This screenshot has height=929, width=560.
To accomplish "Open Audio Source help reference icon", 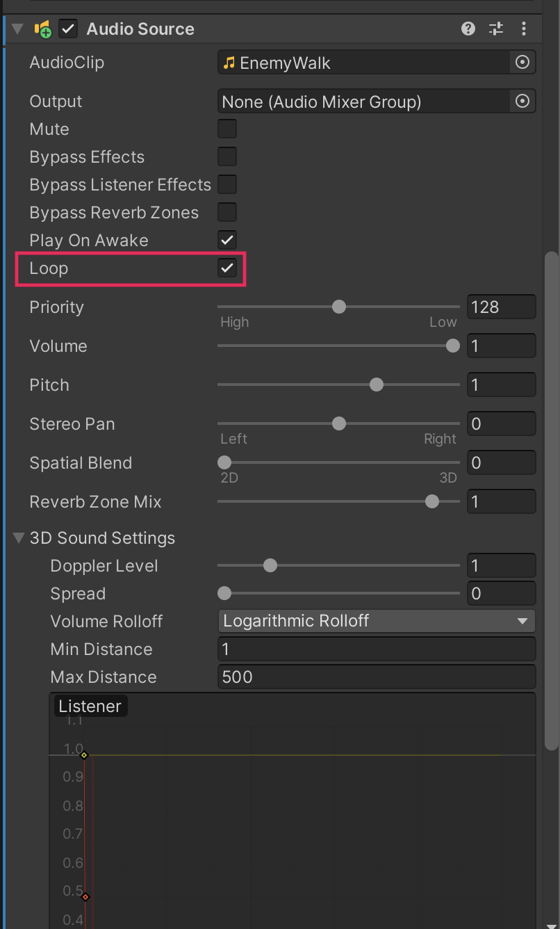I will (468, 29).
